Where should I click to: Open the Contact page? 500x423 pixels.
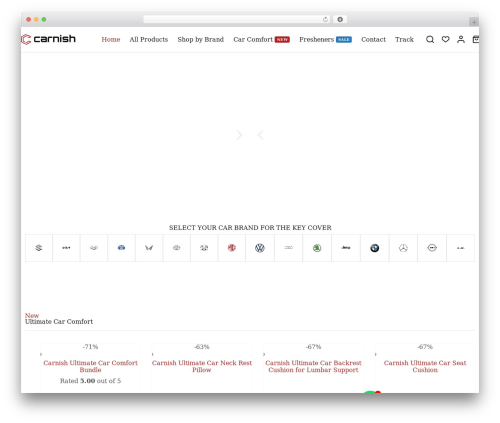point(373,39)
